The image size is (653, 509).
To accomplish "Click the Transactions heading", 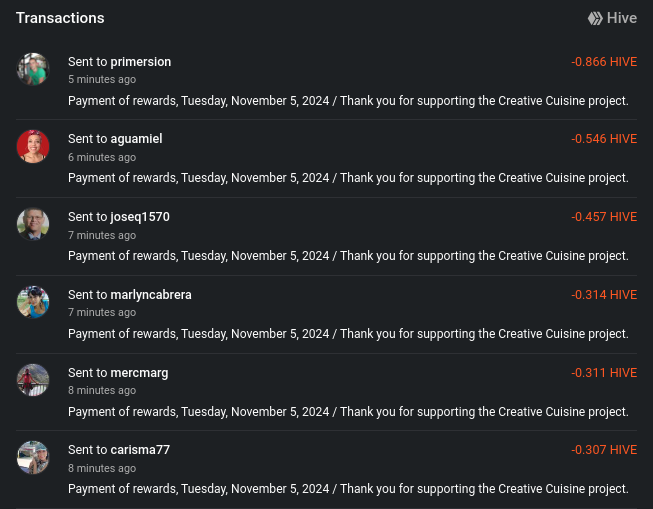I will click(60, 18).
